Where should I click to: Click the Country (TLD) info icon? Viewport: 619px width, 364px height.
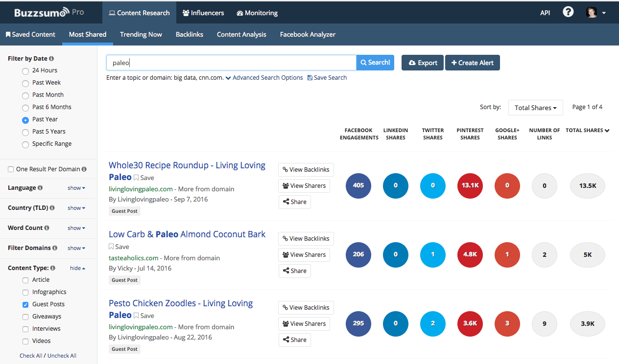click(52, 208)
